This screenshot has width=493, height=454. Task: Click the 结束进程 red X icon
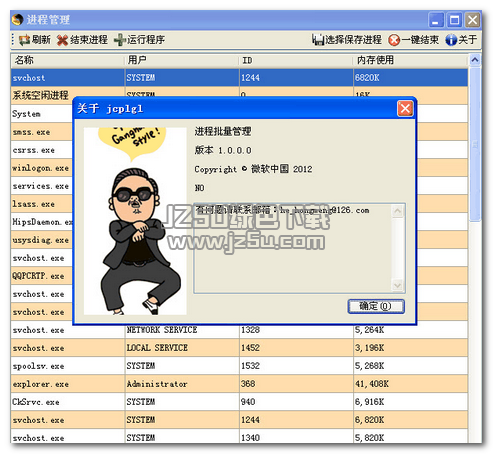[x=62, y=40]
